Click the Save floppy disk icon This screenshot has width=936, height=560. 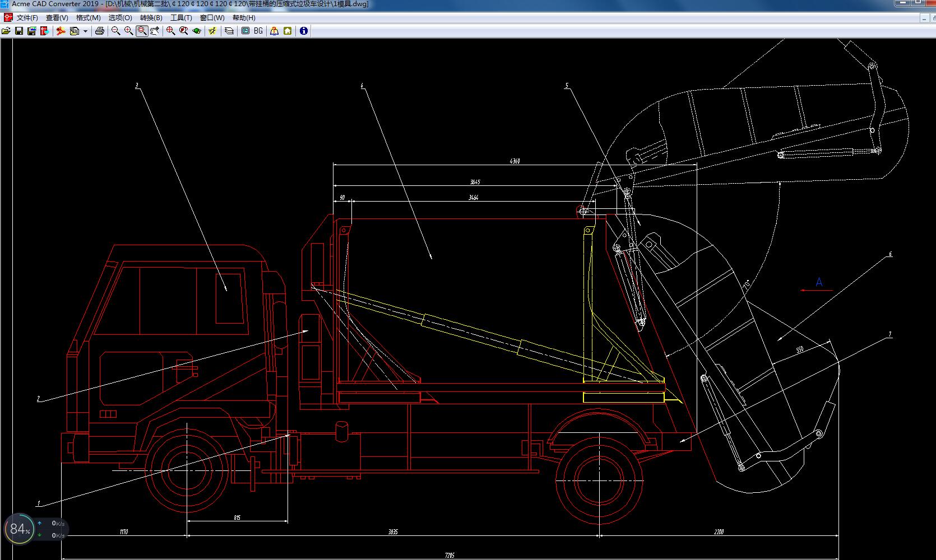[19, 31]
